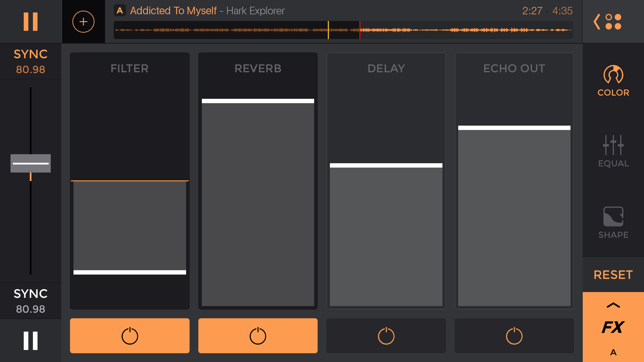
Task: Toggle the REVERB power button
Action: coord(258,336)
